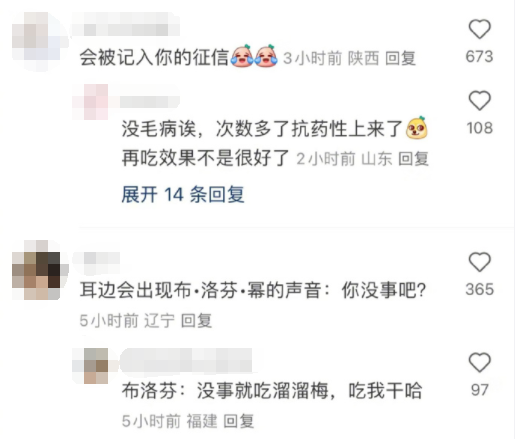Screen dimensions: 515x439
Task: Reply to the 辽宁 commenter
Action: click(x=196, y=321)
